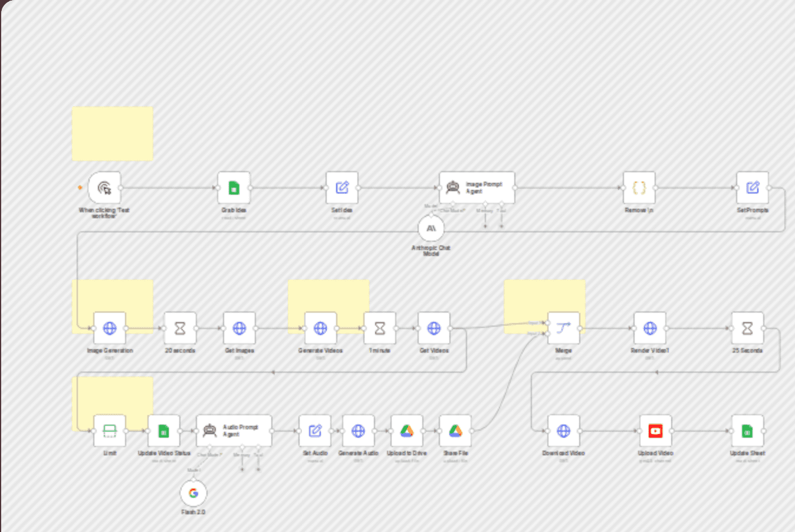Image resolution: width=795 pixels, height=532 pixels.
Task: Click the Set Prompts node
Action: pyautogui.click(x=753, y=188)
